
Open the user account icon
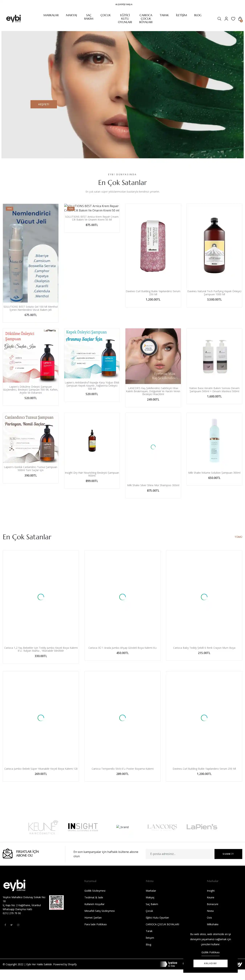(226, 19)
